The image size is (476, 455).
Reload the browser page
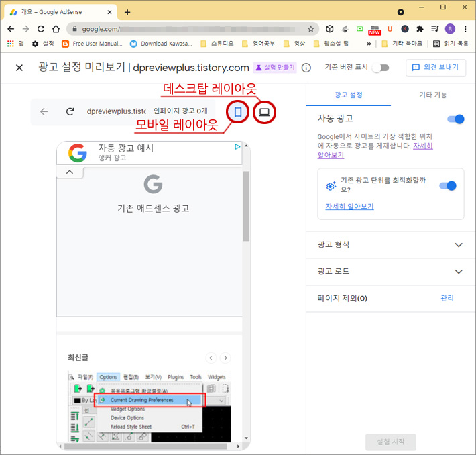(x=41, y=29)
